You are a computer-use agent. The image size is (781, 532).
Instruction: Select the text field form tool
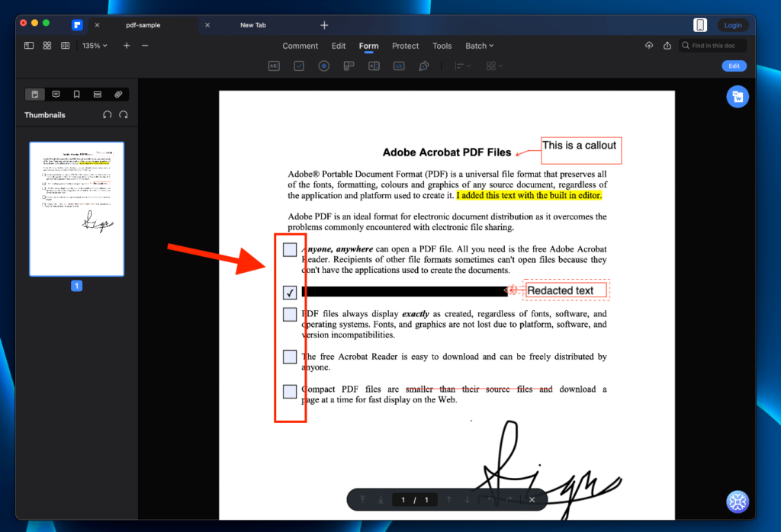pos(274,66)
